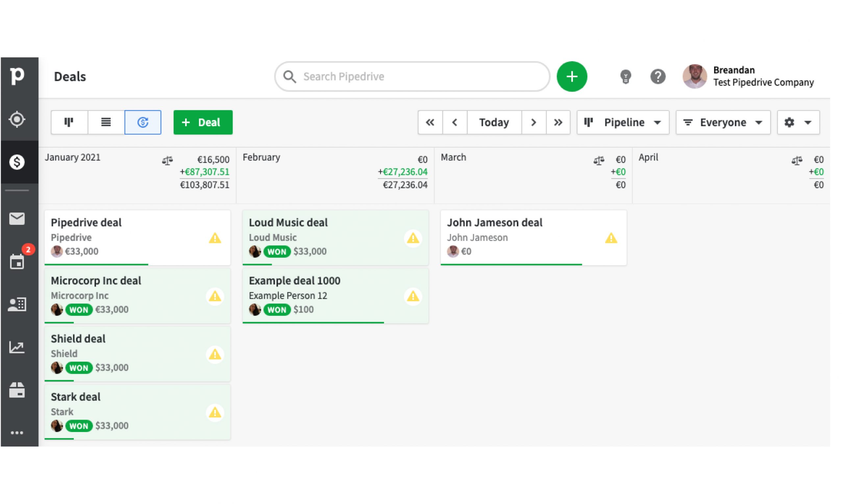The height and width of the screenshot is (504, 842).
Task: Open Breandan's account menu
Action: (x=748, y=76)
